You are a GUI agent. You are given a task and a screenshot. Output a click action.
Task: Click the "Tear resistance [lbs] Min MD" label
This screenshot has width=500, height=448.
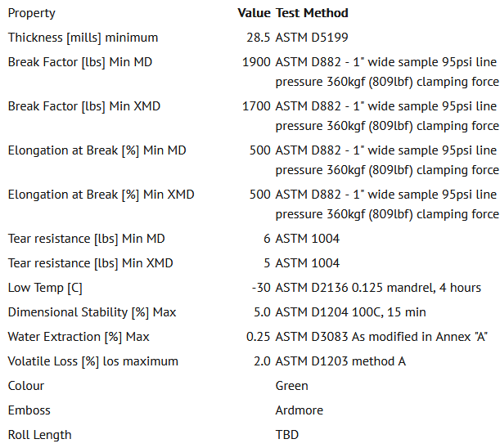point(87,239)
